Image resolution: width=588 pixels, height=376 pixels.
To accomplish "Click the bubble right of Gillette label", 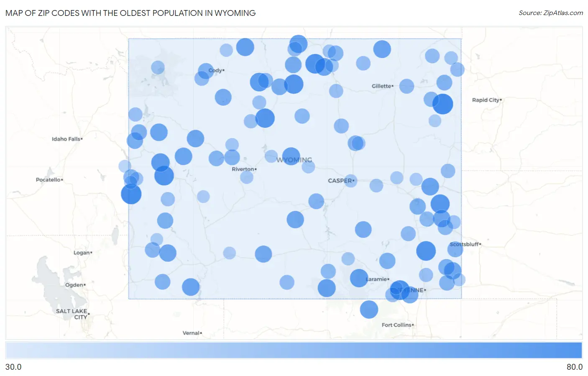I will point(406,86).
